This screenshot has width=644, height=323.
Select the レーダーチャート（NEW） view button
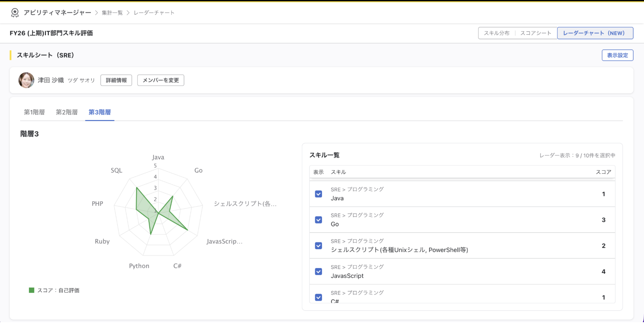coord(595,33)
